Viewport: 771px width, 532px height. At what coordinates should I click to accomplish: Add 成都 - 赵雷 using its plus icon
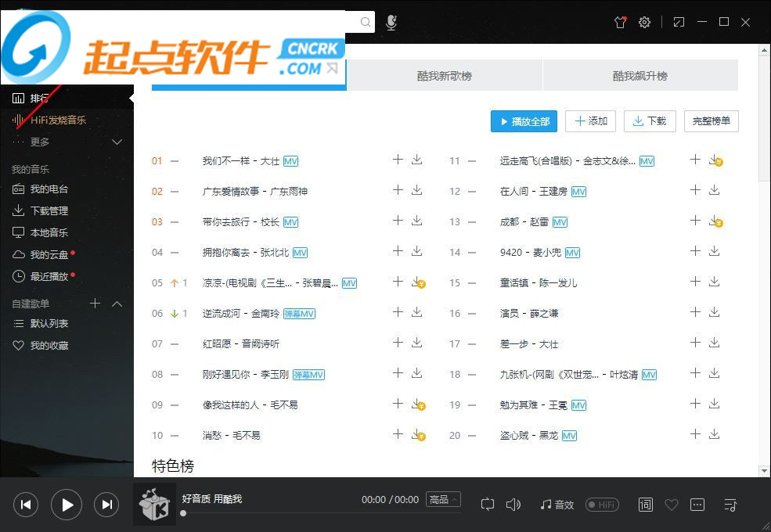[695, 221]
